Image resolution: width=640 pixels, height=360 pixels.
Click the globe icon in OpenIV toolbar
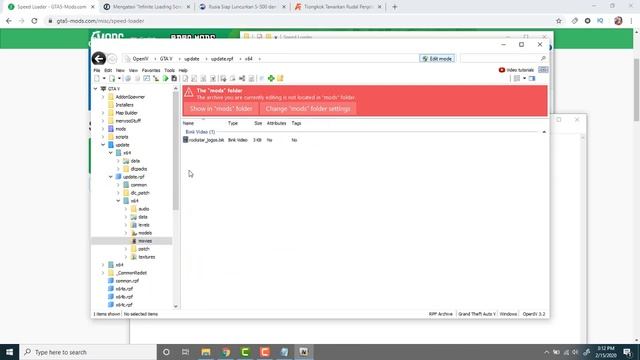(x=128, y=78)
